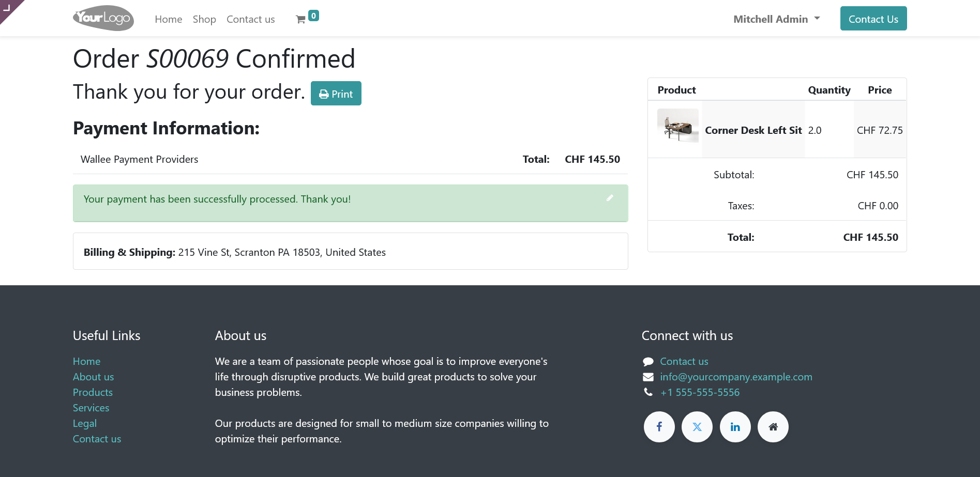Click the Corner Desk product thumbnail
The image size is (980, 477).
pos(677,126)
